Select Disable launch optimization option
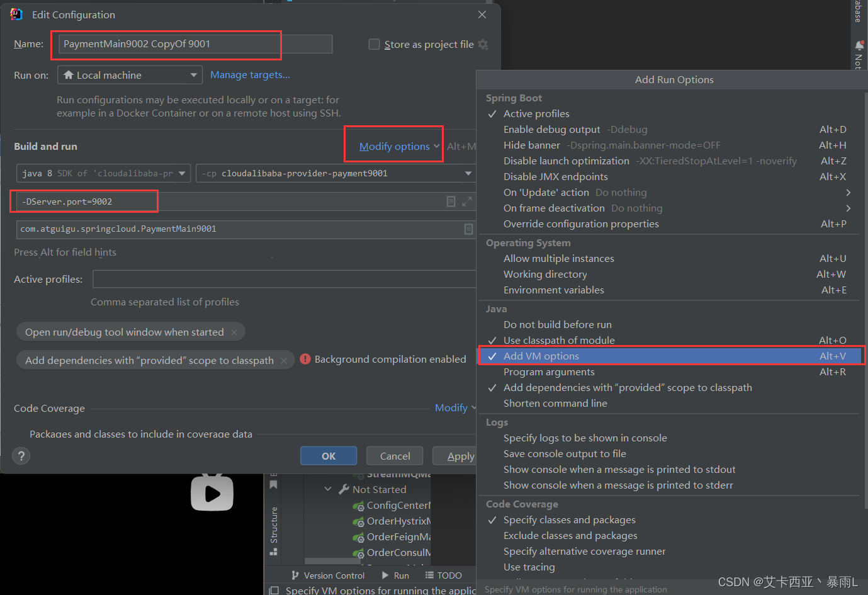Screen dimensions: 868x595 pyautogui.click(x=669, y=161)
